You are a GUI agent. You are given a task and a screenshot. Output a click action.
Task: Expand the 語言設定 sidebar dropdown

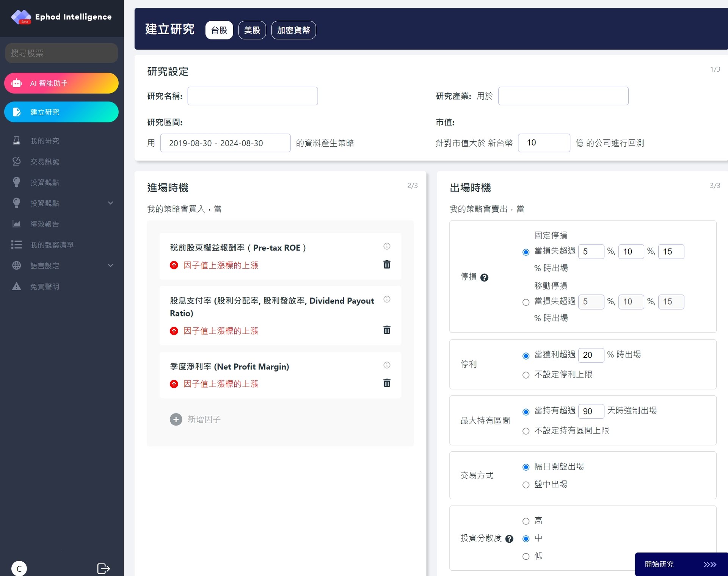coord(110,266)
